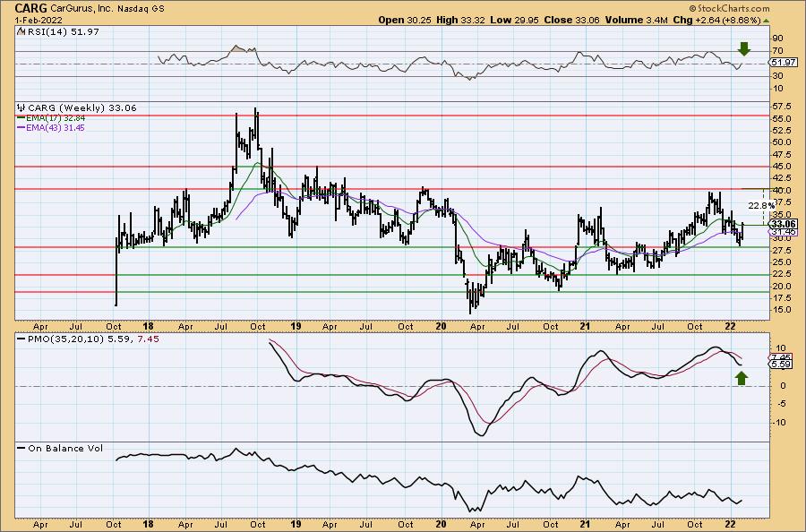Click the candlestick icon beside CARG (Weekly)
The image size is (806, 532).
click(21, 108)
